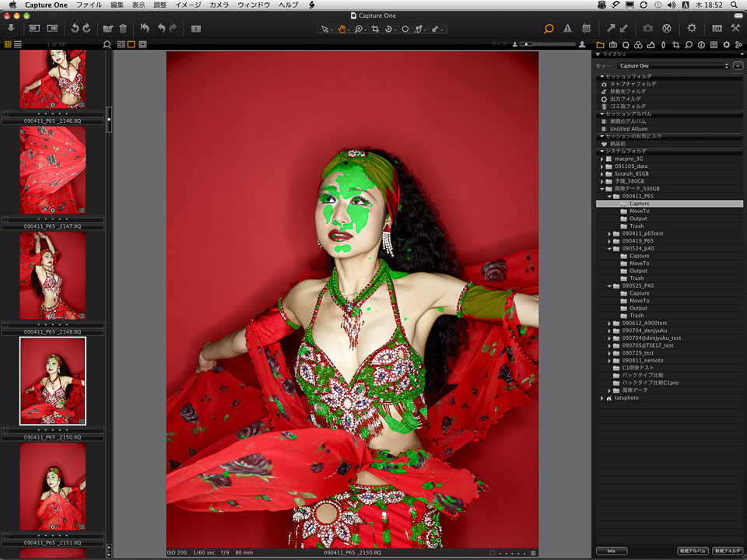The height and width of the screenshot is (560, 747).
Task: Select thumbnail 090411_P65_2148.IIQ
Action: point(52,275)
